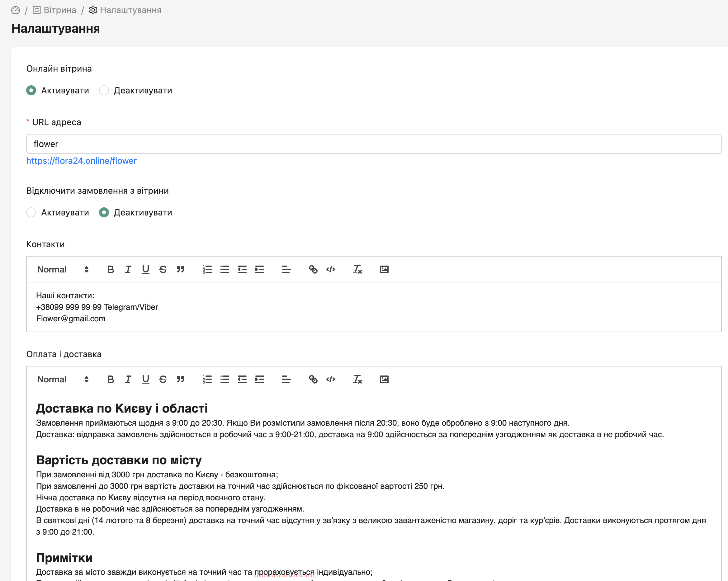Toggle code block in Оплата editor

331,379
